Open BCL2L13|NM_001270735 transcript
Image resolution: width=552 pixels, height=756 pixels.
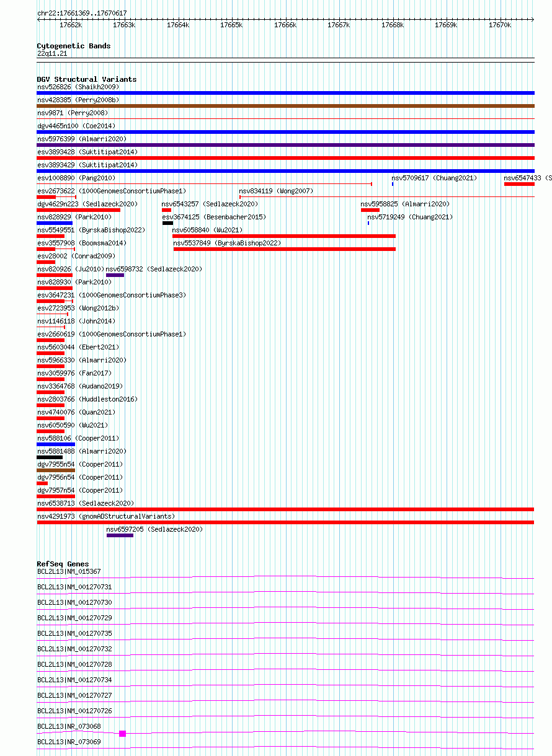74,633
